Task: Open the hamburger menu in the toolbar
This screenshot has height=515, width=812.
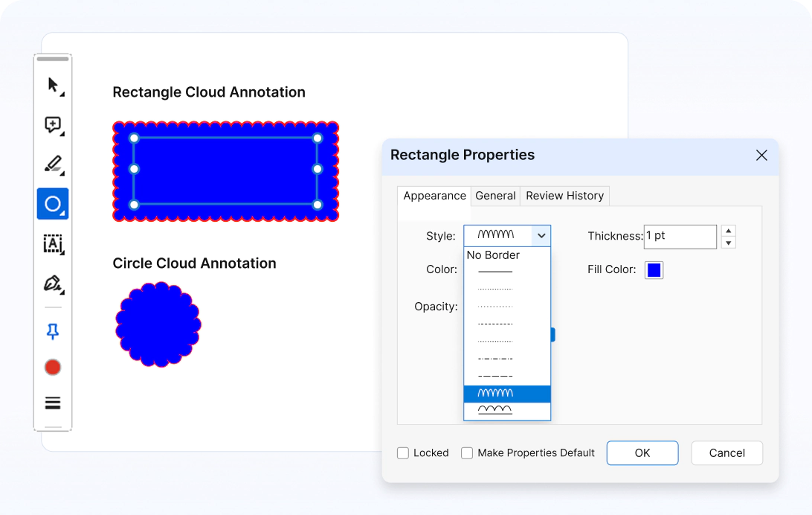Action: (53, 403)
